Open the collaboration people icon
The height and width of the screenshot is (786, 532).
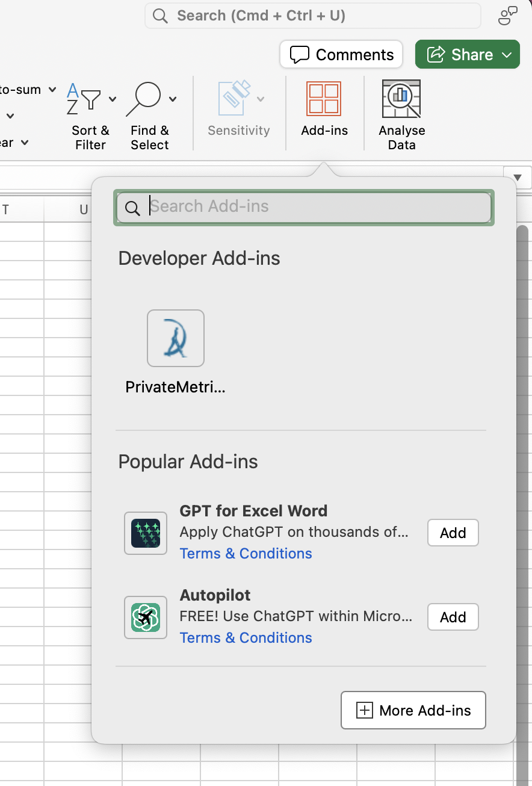tap(507, 16)
